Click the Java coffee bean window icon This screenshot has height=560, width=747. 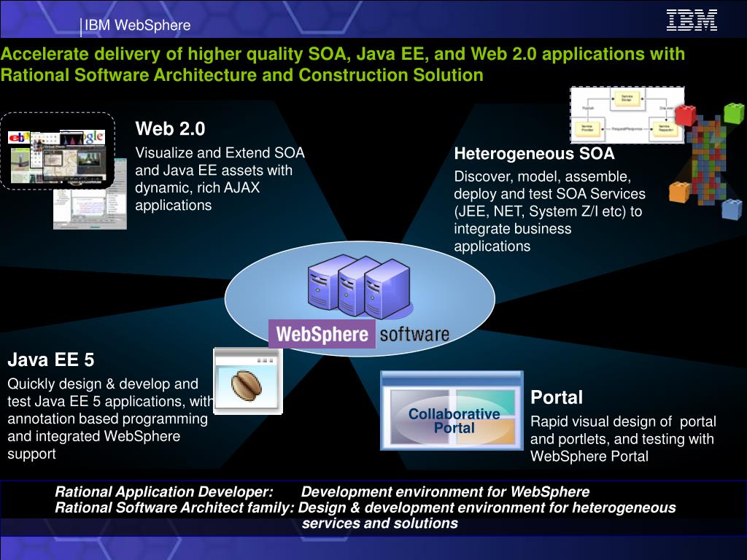click(248, 381)
